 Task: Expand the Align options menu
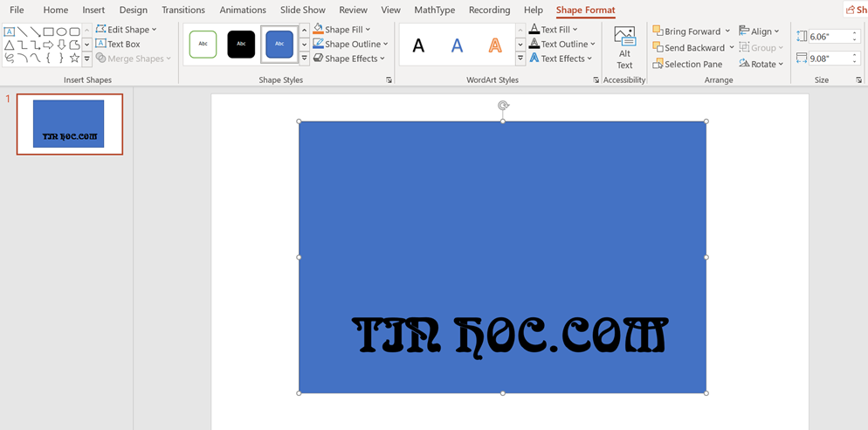[759, 31]
